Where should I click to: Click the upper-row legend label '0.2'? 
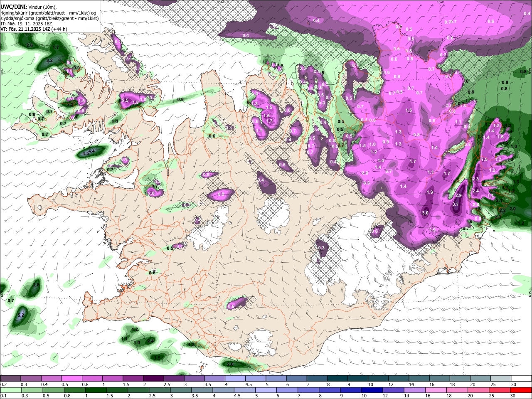(x=4, y=384)
